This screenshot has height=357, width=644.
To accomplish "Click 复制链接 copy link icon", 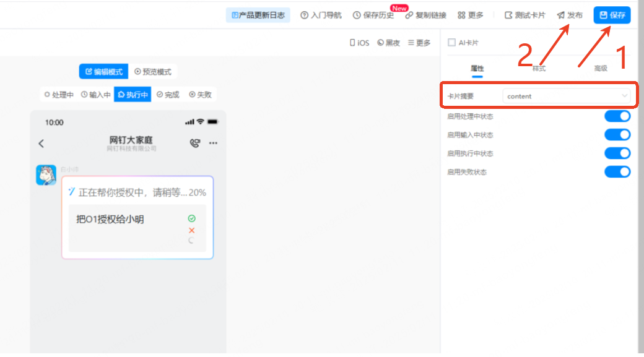I will 409,15.
